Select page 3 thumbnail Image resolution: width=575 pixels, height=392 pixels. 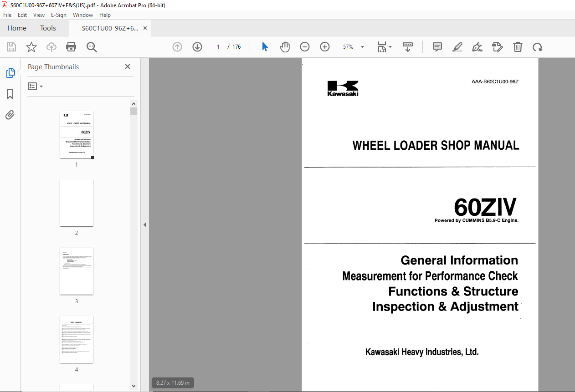77,271
